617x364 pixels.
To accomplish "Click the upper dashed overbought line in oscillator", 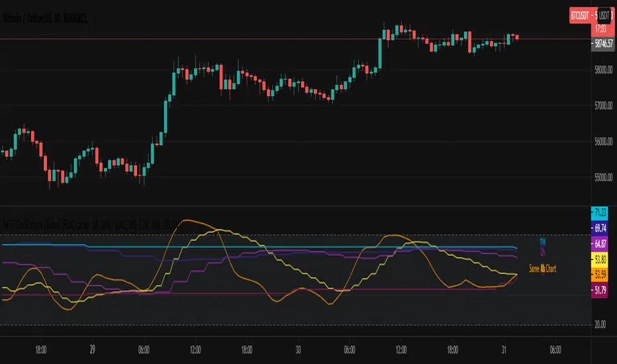I will [295, 235].
